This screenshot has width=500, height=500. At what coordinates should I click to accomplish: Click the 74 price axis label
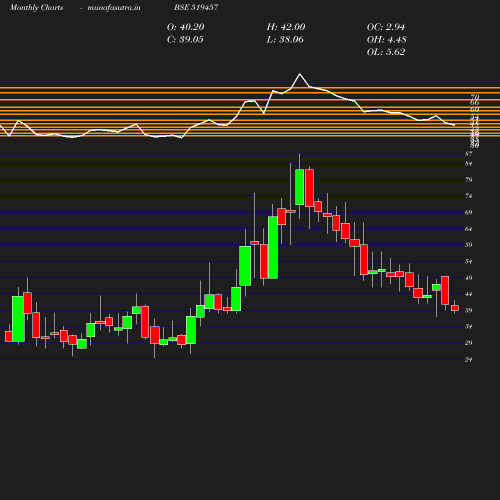tap(468, 196)
